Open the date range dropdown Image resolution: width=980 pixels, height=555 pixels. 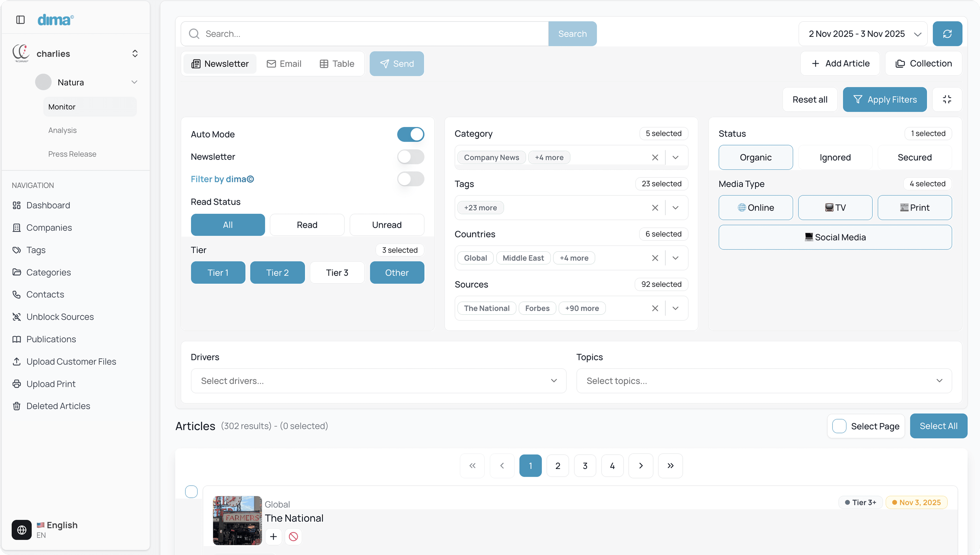tap(863, 33)
